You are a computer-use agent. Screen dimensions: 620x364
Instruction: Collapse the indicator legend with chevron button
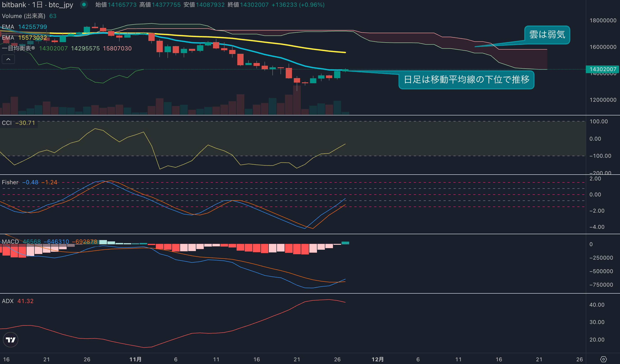[8, 59]
